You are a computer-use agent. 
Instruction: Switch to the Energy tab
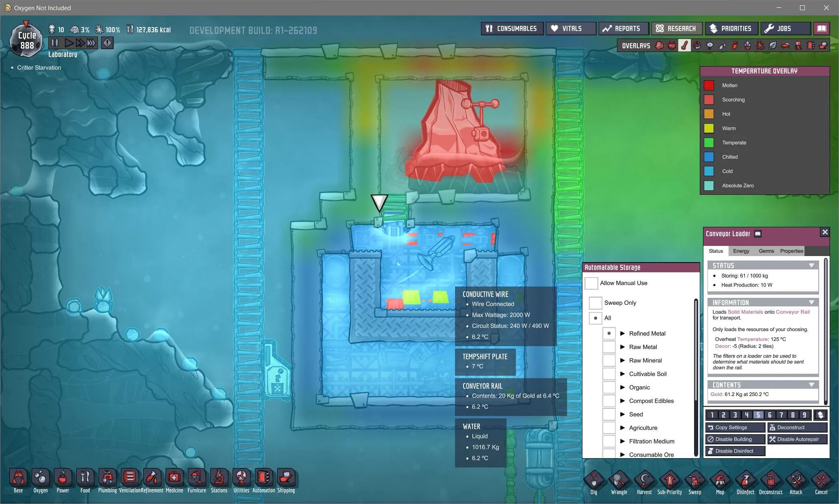pos(741,251)
